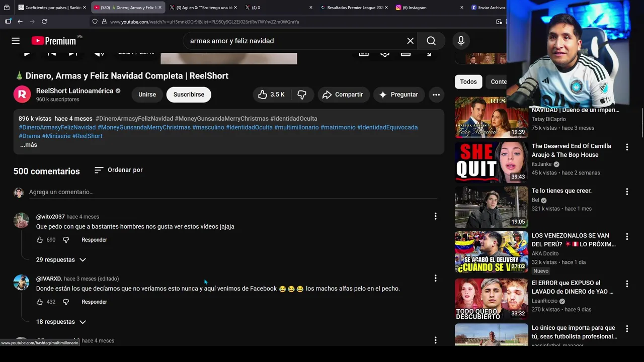View site security lock info
644x362 pixels.
tap(104, 22)
